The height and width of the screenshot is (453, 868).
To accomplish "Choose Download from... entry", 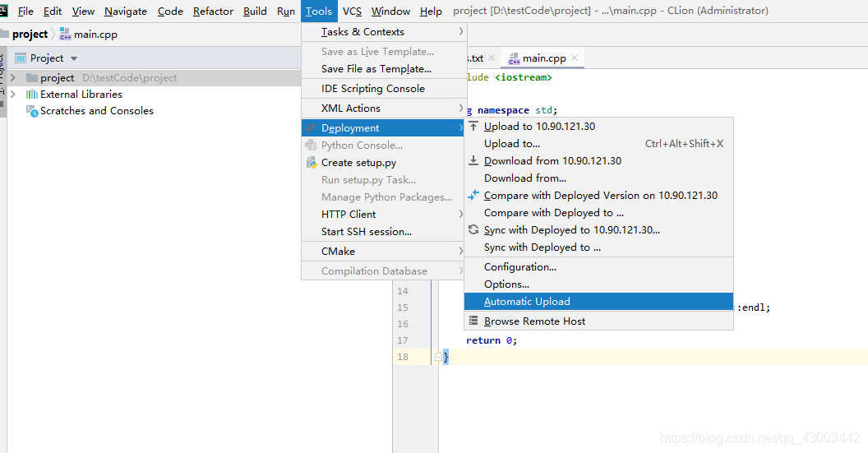I will [598, 178].
